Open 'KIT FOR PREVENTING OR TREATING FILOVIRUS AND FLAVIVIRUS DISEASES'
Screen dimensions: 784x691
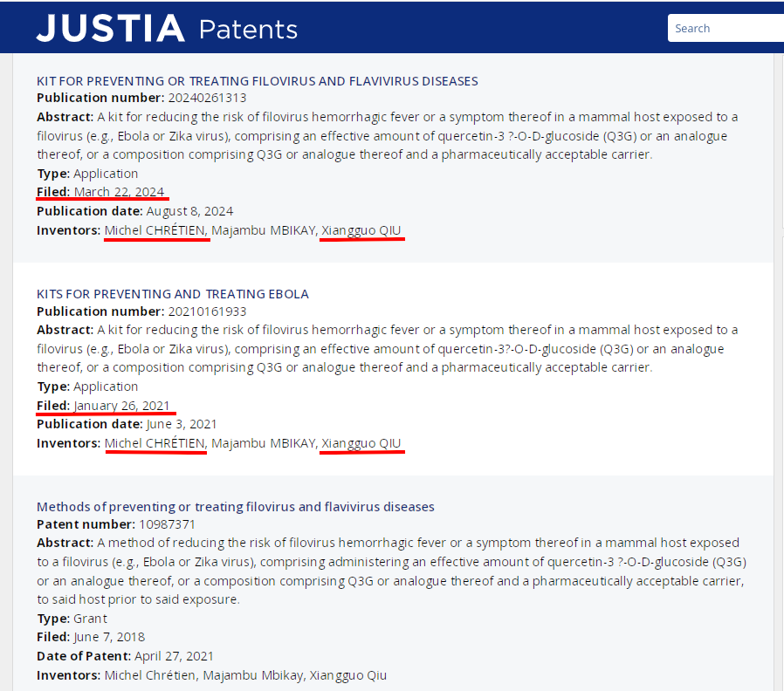[x=258, y=81]
